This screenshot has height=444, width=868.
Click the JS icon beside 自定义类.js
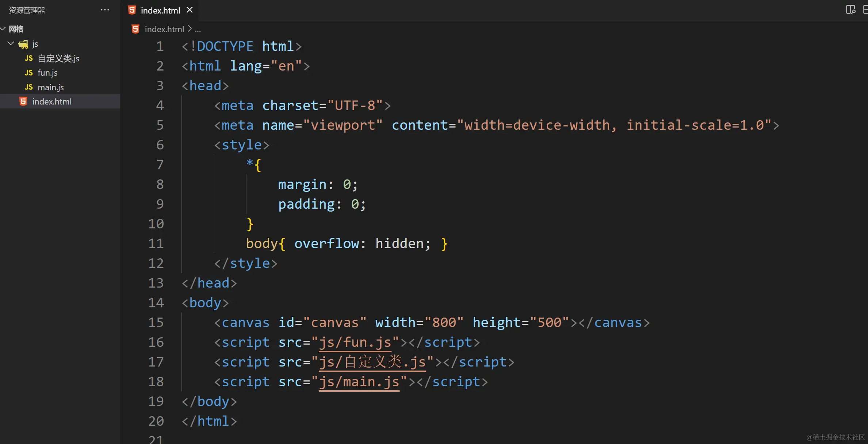29,58
